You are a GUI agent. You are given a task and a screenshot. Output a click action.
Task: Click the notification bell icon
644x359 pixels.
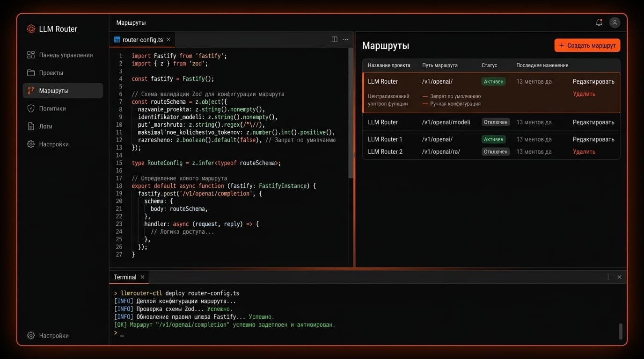tap(599, 22)
